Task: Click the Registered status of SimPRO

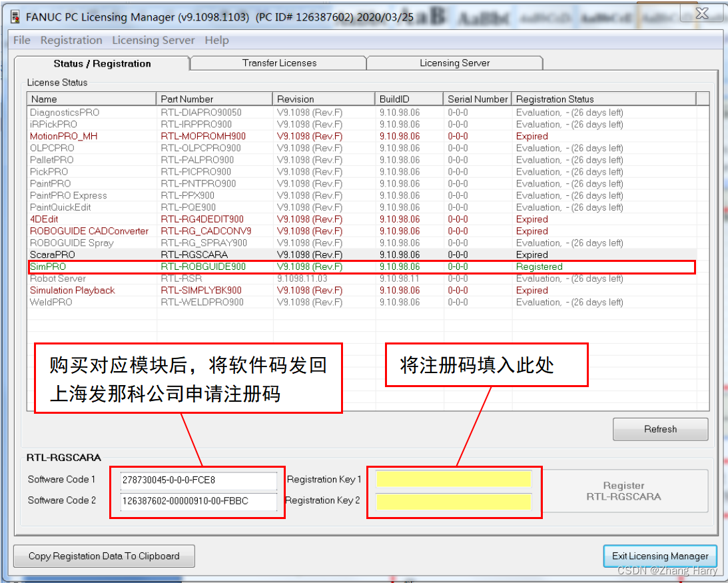Action: click(x=539, y=267)
